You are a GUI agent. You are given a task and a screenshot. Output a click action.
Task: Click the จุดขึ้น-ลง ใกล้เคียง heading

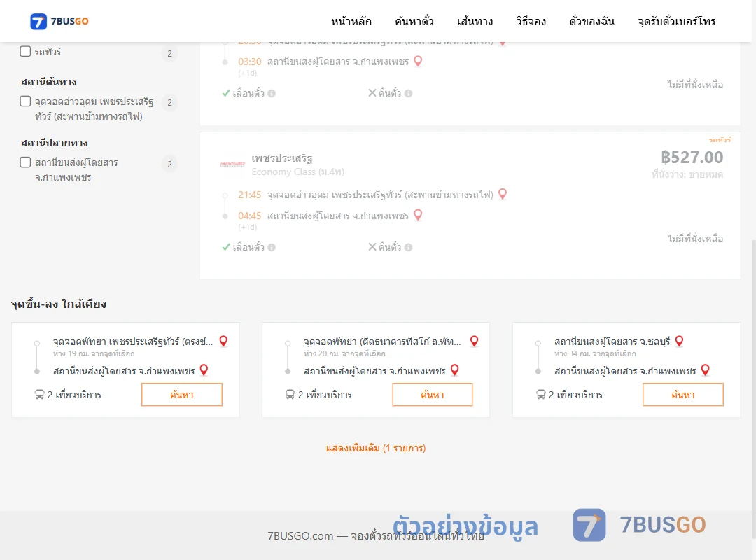click(x=59, y=304)
